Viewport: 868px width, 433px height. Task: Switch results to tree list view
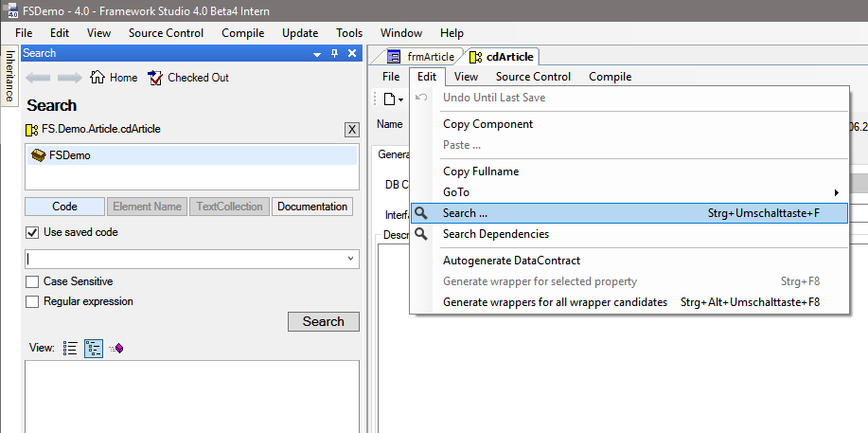94,348
